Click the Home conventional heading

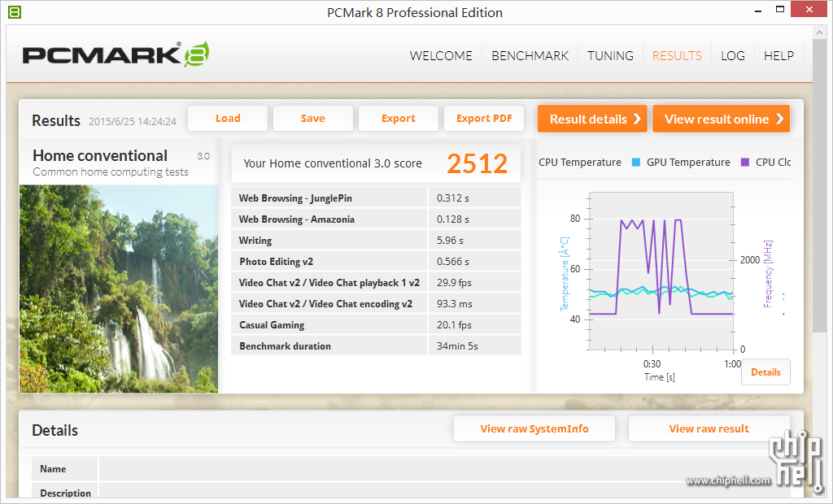[100, 155]
